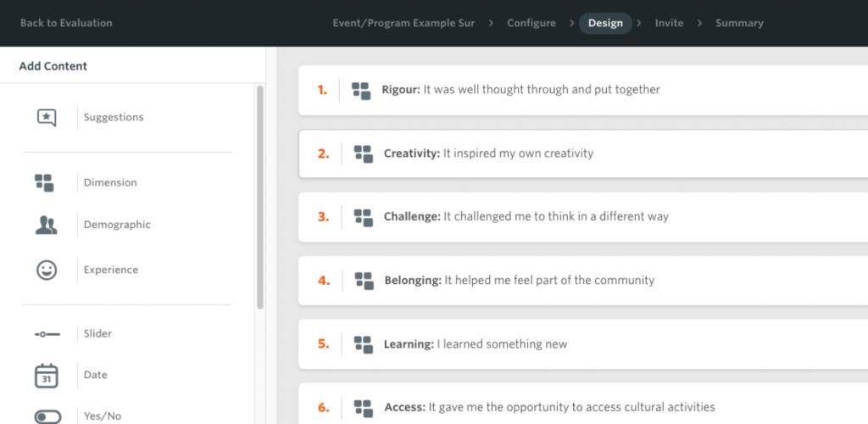
Task: Select the active Design step
Action: pyautogui.click(x=605, y=23)
